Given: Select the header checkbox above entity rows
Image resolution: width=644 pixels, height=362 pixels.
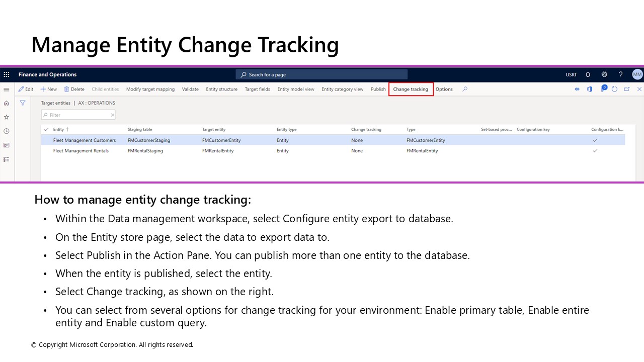Looking at the screenshot, I should pos(46,129).
